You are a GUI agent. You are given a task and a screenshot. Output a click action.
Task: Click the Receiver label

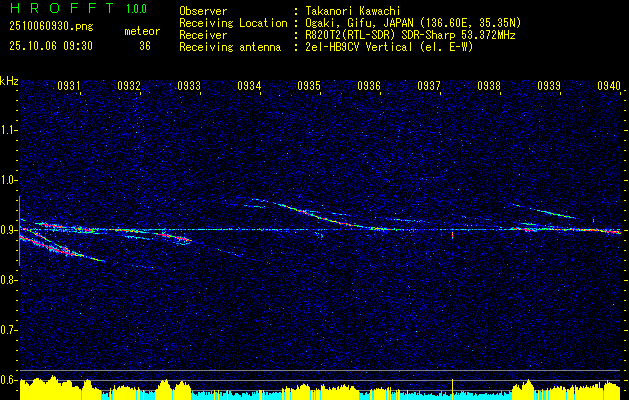(x=203, y=35)
